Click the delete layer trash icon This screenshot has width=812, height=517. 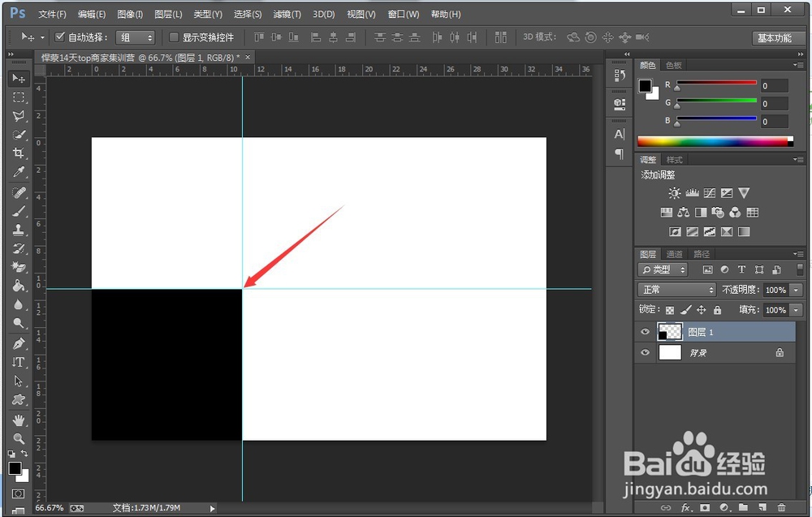coord(781,508)
